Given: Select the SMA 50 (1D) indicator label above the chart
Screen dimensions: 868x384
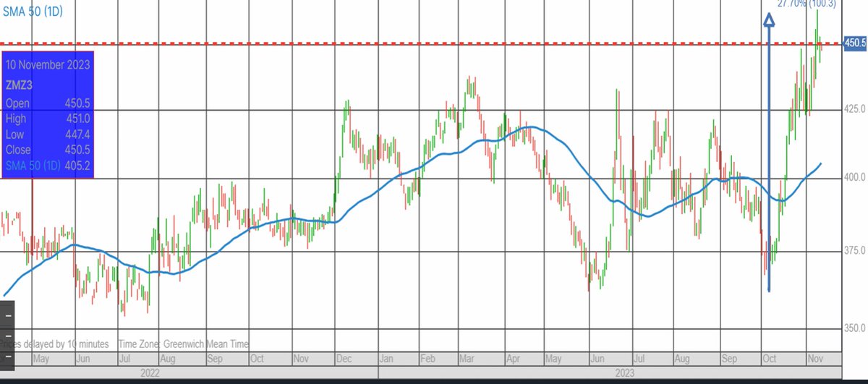Looking at the screenshot, I should pyautogui.click(x=34, y=12).
